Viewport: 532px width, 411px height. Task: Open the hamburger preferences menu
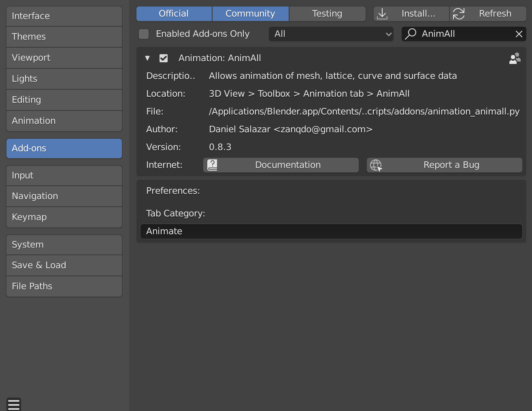pyautogui.click(x=14, y=404)
